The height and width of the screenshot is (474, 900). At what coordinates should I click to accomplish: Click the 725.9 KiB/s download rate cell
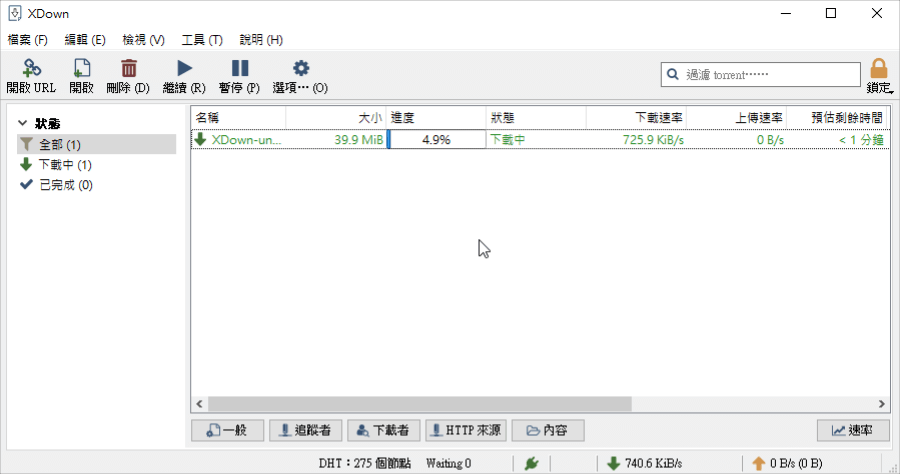tap(653, 139)
